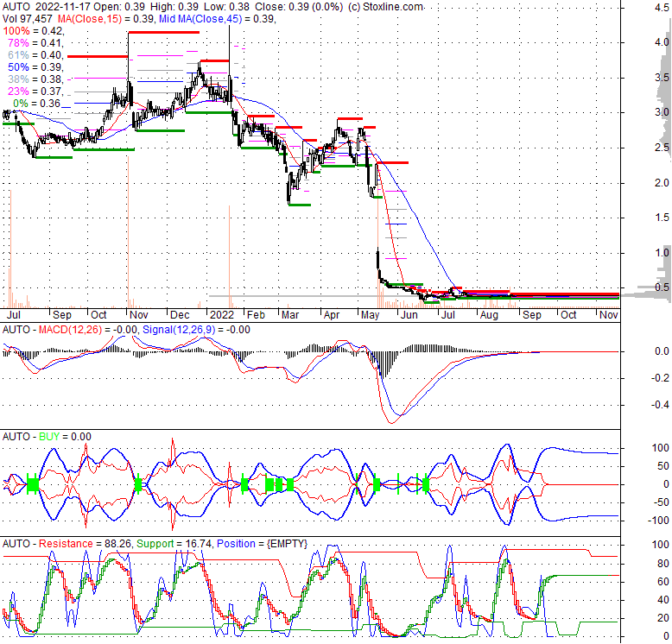Image resolution: width=672 pixels, height=644 pixels.
Task: Click the -100 value on BUY panel axis
Action: [x=660, y=521]
